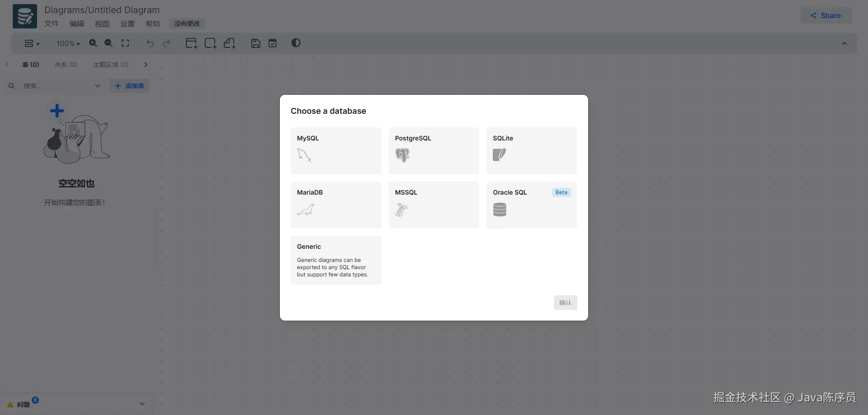Image resolution: width=868 pixels, height=415 pixels.
Task: Open the to-do calendar icon
Action: pos(273,43)
